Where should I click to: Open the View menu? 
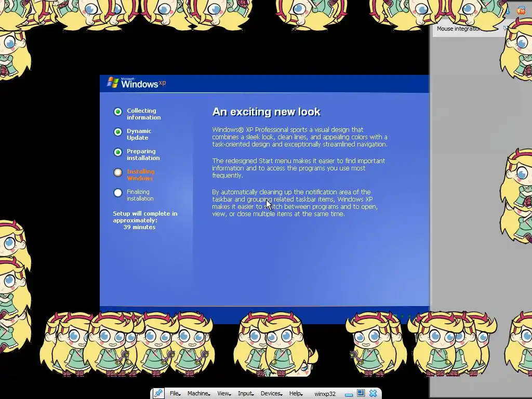point(223,394)
